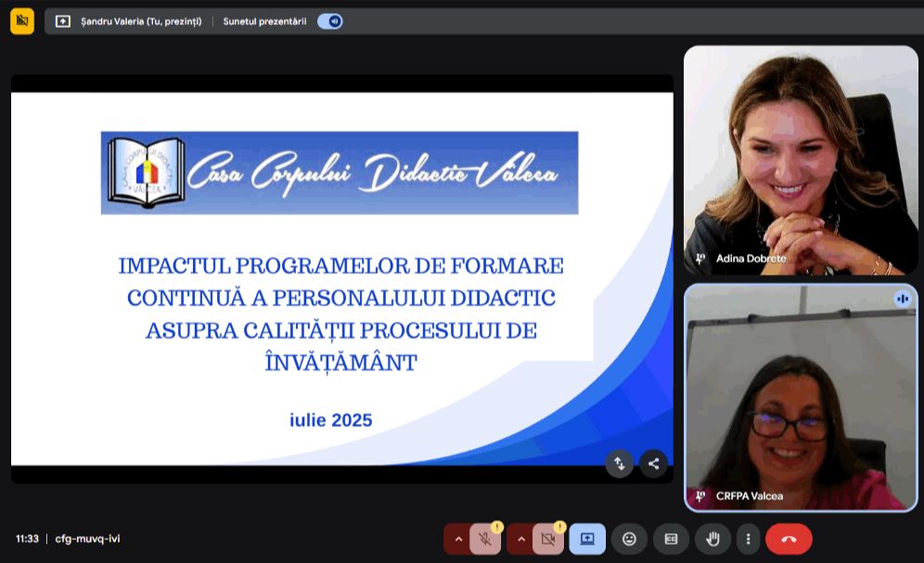Select Adina Dobrete video tile
This screenshot has width=924, height=563.
(801, 160)
